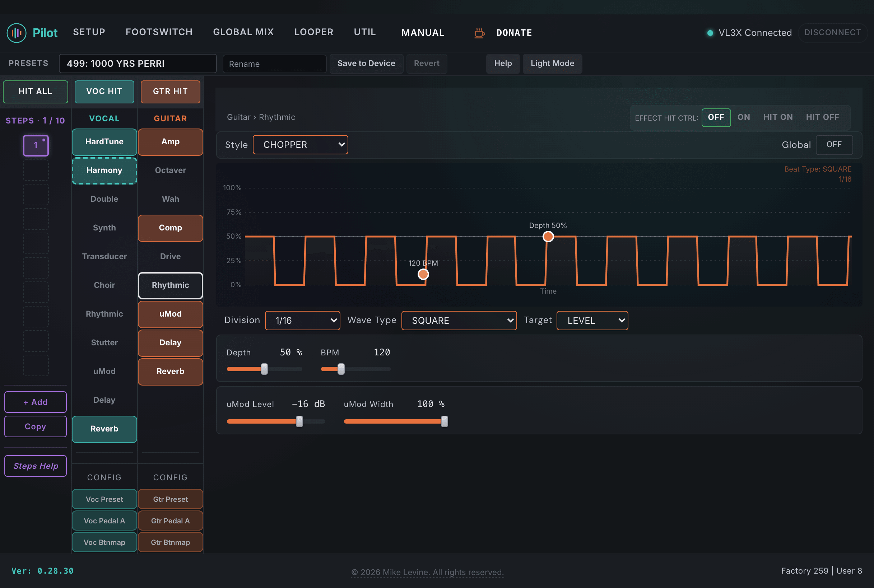The image size is (874, 588).
Task: Click the uMod Level slider handle
Action: (x=299, y=421)
